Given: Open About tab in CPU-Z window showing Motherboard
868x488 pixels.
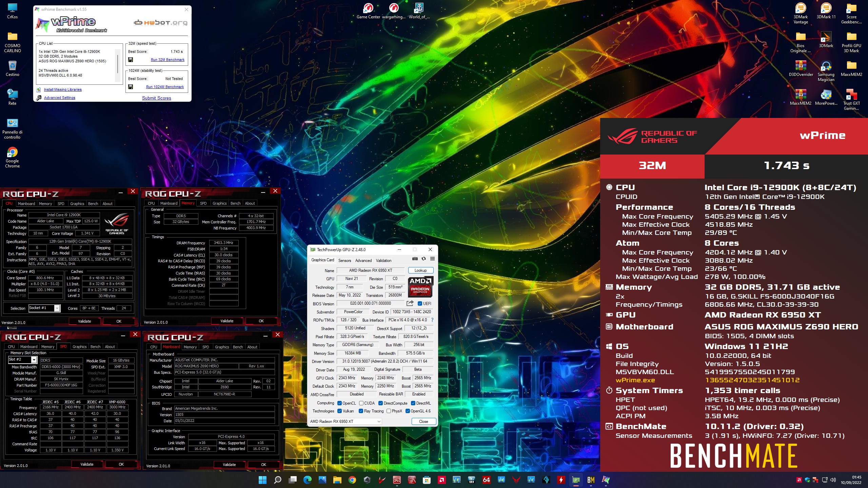Looking at the screenshot, I should (x=252, y=347).
